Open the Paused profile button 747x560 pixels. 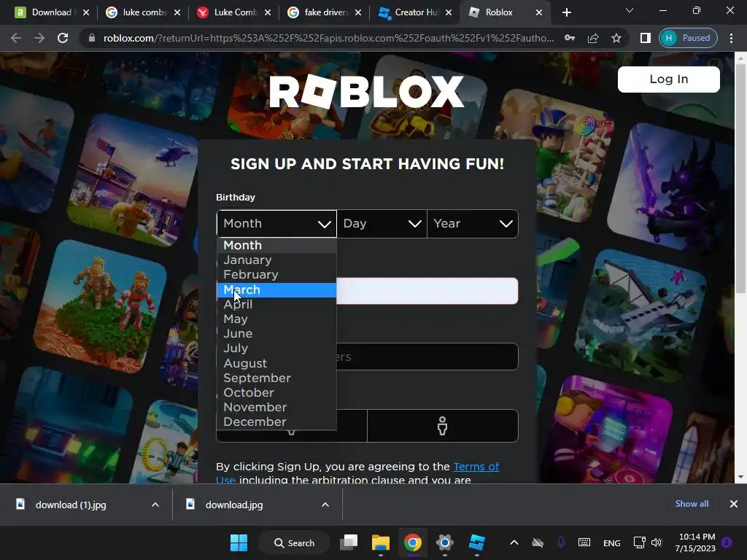pyautogui.click(x=689, y=38)
